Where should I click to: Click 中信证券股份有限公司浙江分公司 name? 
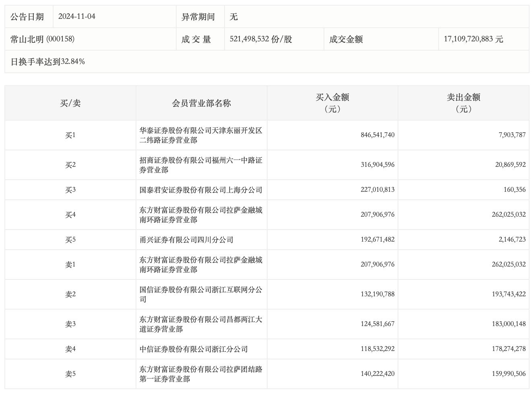tap(194, 349)
